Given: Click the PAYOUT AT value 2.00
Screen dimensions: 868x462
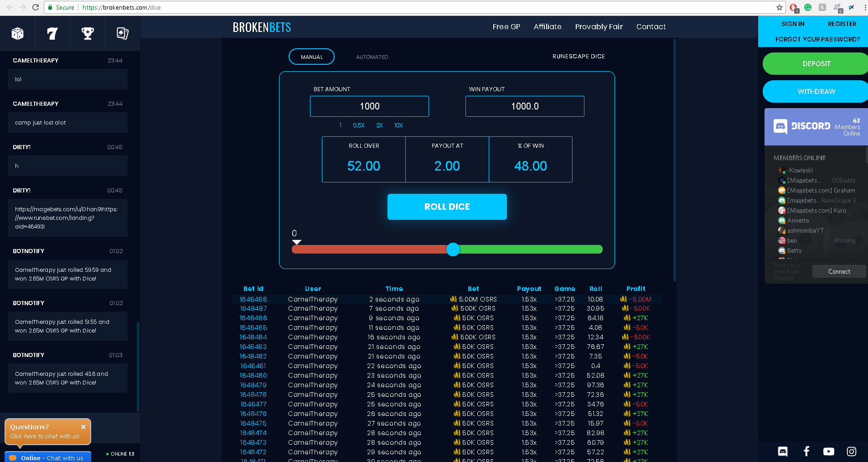Looking at the screenshot, I should tap(447, 166).
